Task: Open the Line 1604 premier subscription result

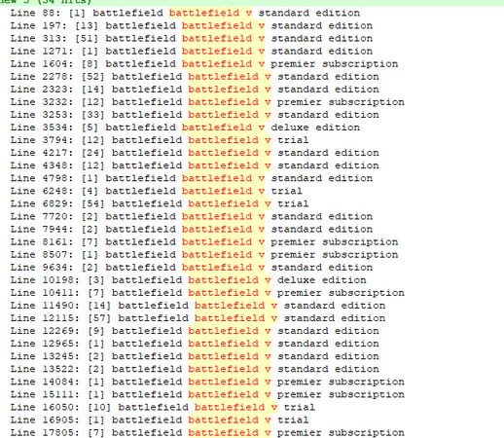Action: point(204,64)
